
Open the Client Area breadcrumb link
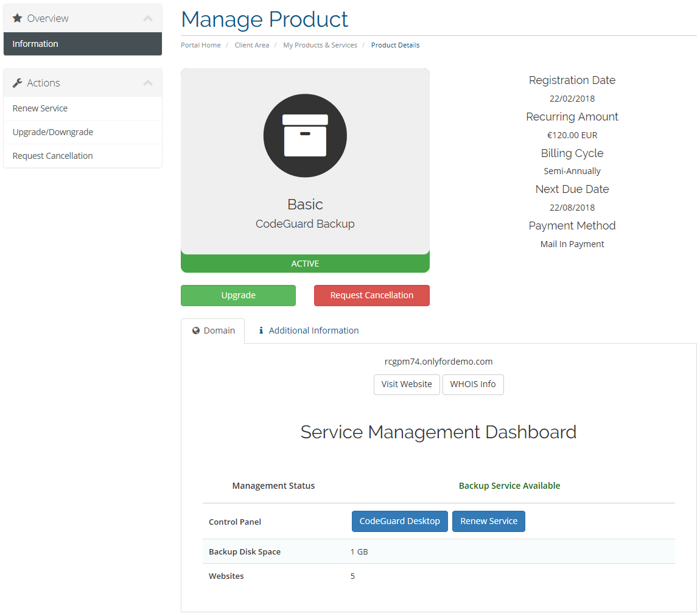pos(252,45)
